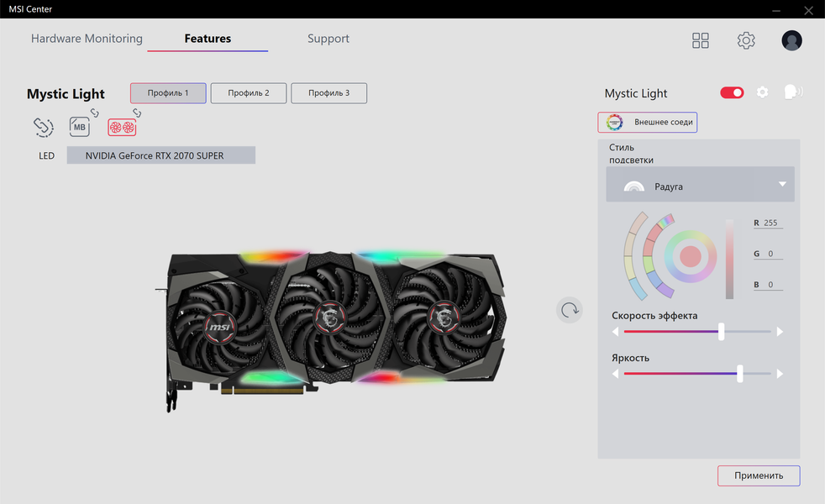Close the MSI Center window
This screenshot has height=504, width=825.
point(809,10)
